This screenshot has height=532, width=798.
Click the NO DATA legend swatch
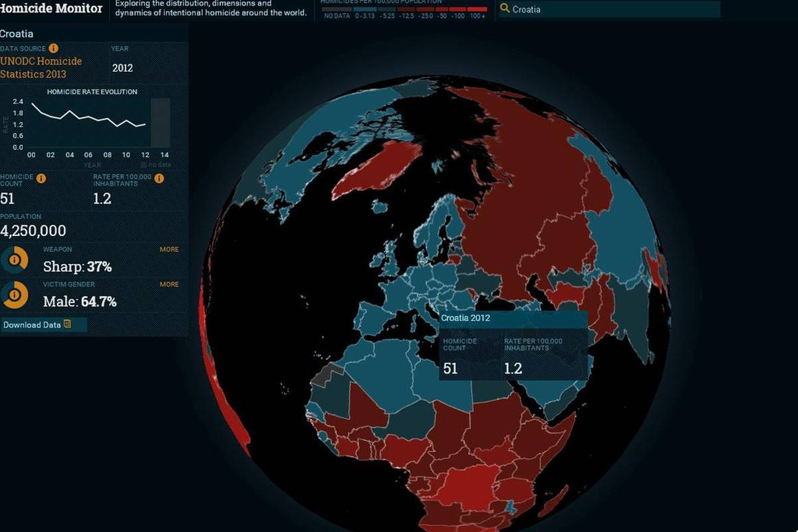click(x=336, y=9)
